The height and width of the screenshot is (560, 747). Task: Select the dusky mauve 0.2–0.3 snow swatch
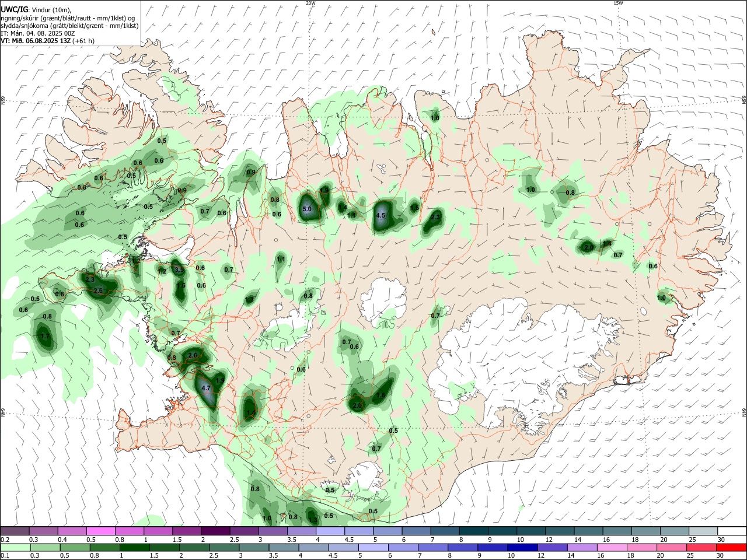[x=15, y=531]
